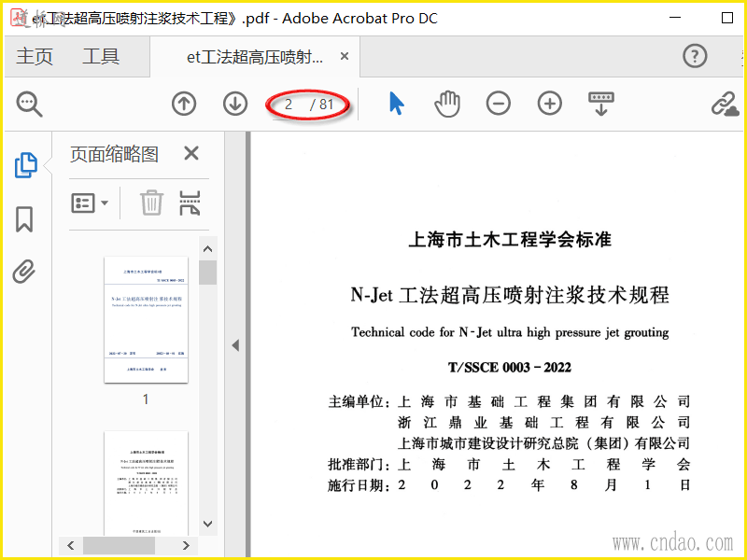This screenshot has height=560, width=747.
Task: Open the bookmarks panel
Action: pos(24,219)
